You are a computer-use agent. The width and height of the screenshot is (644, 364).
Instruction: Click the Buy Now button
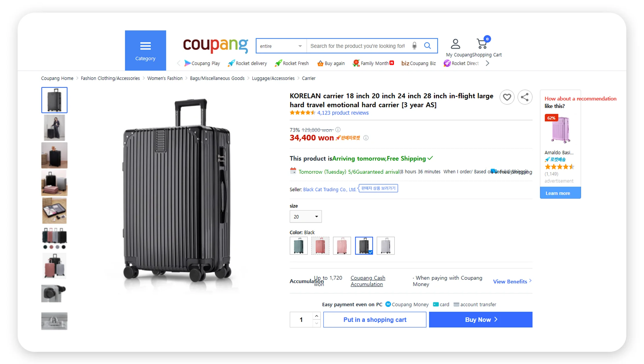pos(480,319)
